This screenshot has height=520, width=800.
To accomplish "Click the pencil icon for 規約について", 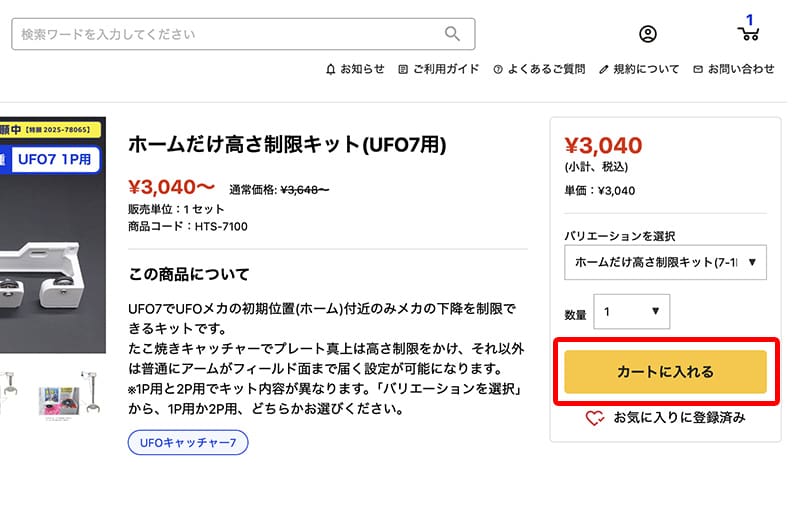I will (603, 69).
